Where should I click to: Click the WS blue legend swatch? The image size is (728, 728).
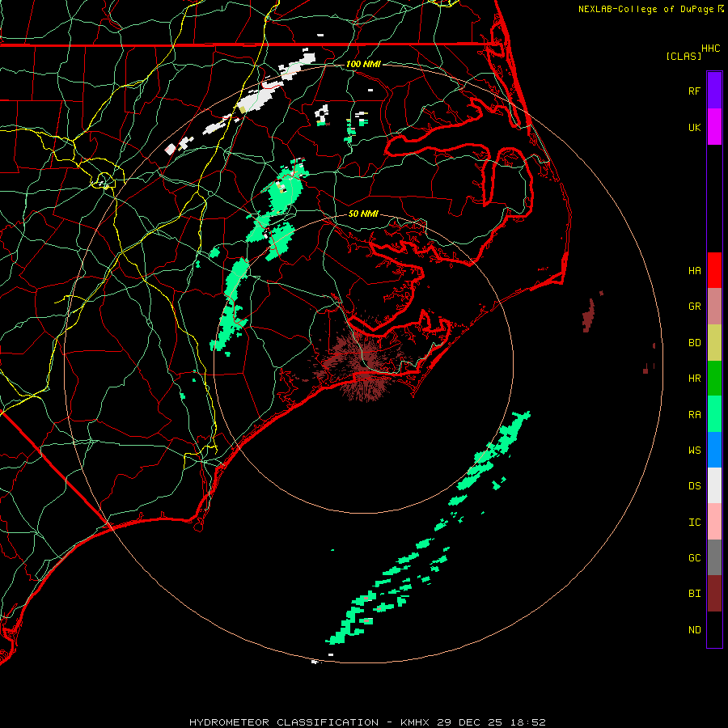point(714,450)
